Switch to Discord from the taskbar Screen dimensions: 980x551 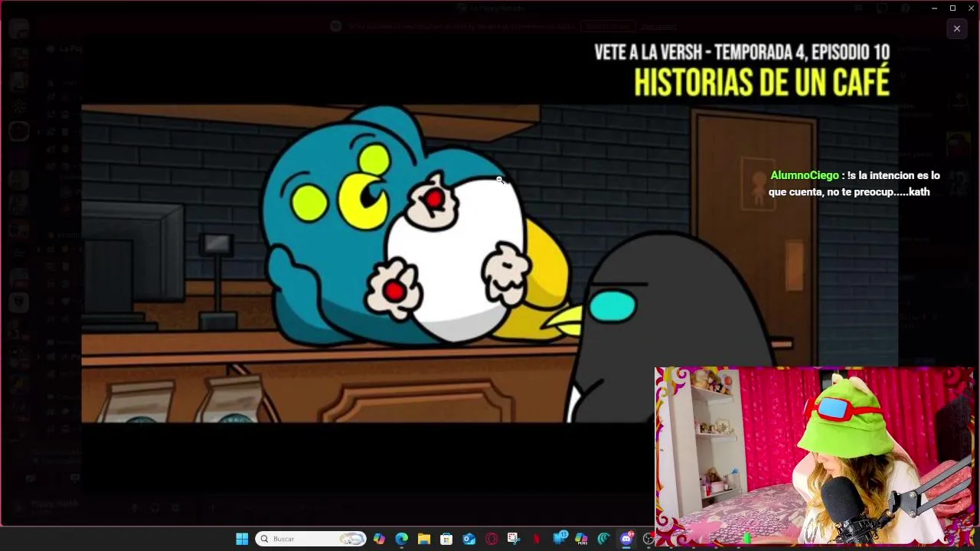[x=627, y=539]
